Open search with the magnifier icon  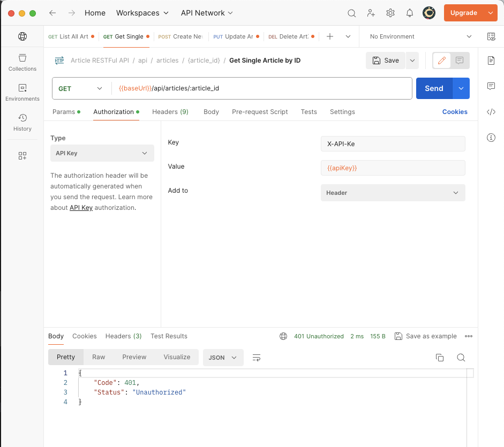tap(352, 13)
